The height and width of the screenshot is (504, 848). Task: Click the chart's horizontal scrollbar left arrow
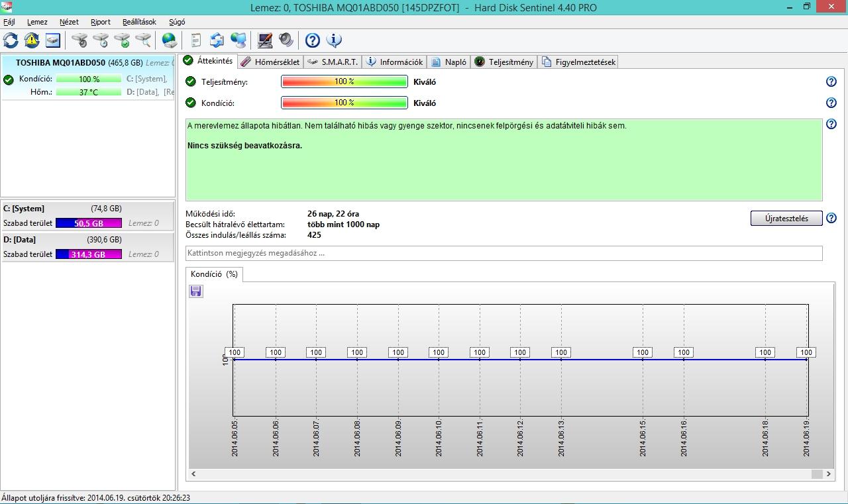(193, 474)
